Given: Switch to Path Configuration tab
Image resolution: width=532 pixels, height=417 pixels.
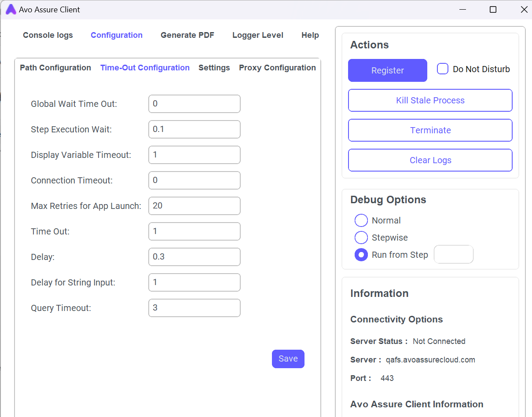Looking at the screenshot, I should point(55,68).
